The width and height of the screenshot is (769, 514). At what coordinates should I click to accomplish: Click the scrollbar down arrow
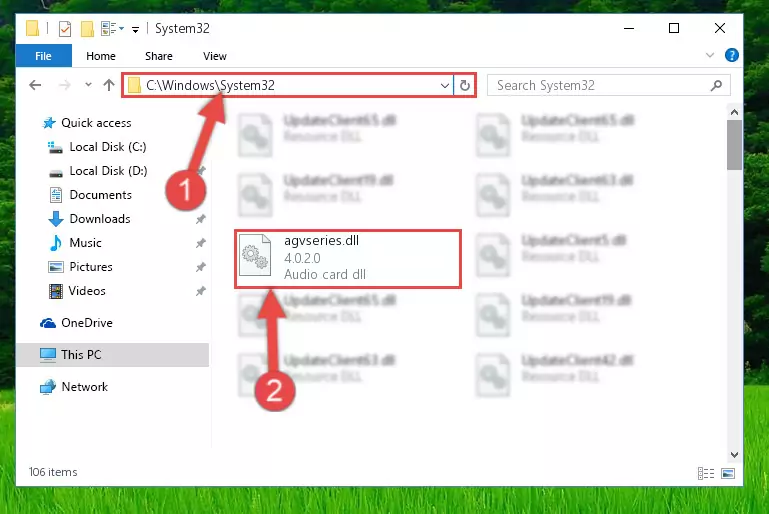[x=734, y=455]
